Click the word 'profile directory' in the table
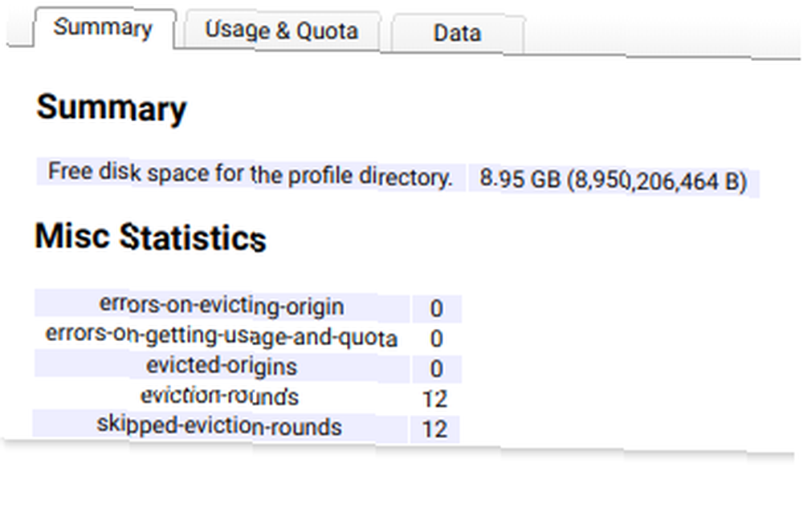The width and height of the screenshot is (803, 532). [x=369, y=176]
